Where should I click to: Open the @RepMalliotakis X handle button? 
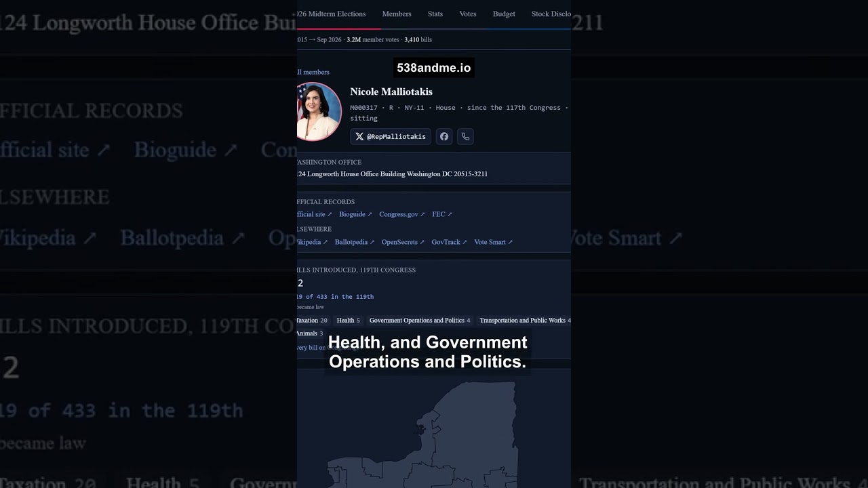click(391, 136)
